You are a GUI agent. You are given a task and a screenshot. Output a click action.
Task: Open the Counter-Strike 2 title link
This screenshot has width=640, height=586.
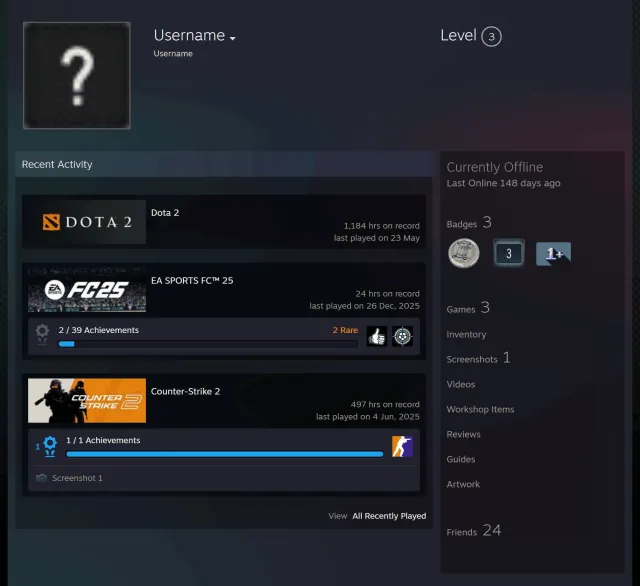click(x=185, y=391)
